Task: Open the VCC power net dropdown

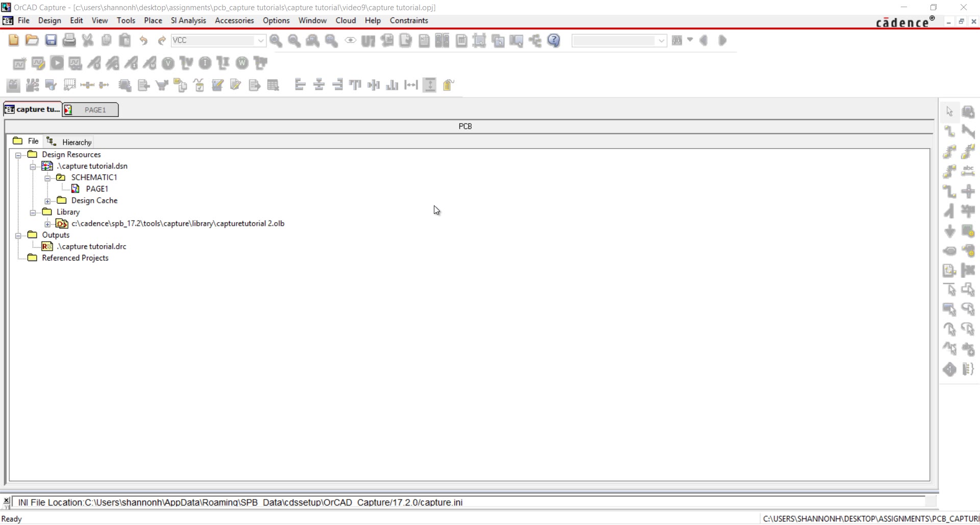Action: pos(261,40)
